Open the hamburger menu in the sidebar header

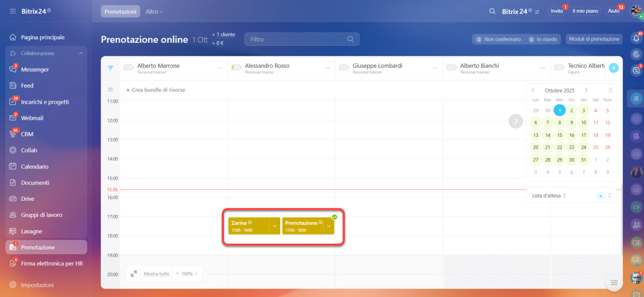tap(13, 11)
